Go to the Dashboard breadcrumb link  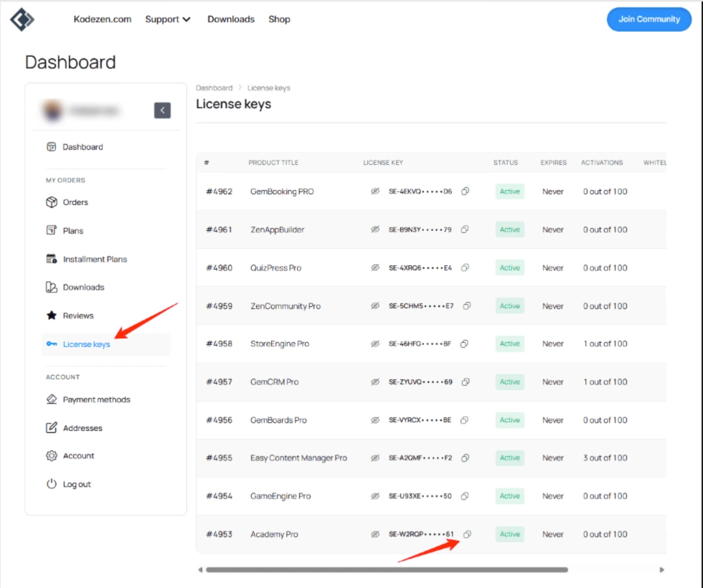pos(214,87)
